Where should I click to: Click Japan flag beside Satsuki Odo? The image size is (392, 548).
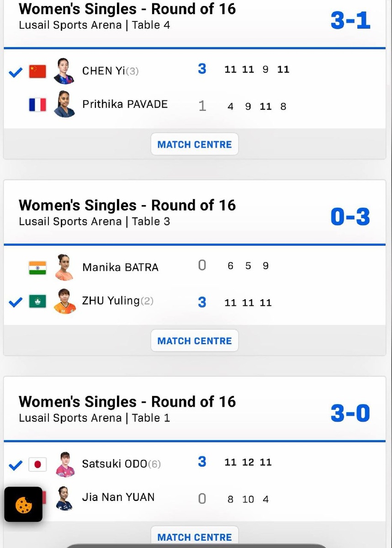point(37,464)
